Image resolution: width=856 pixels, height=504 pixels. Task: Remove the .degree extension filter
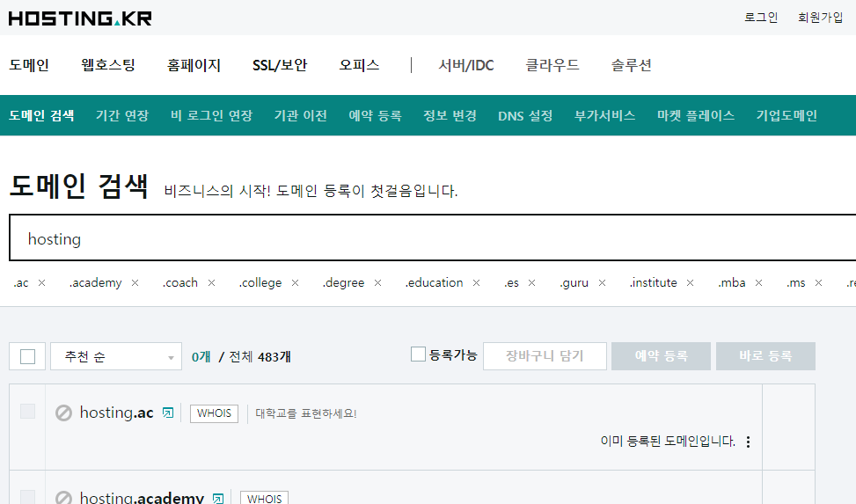pyautogui.click(x=377, y=283)
